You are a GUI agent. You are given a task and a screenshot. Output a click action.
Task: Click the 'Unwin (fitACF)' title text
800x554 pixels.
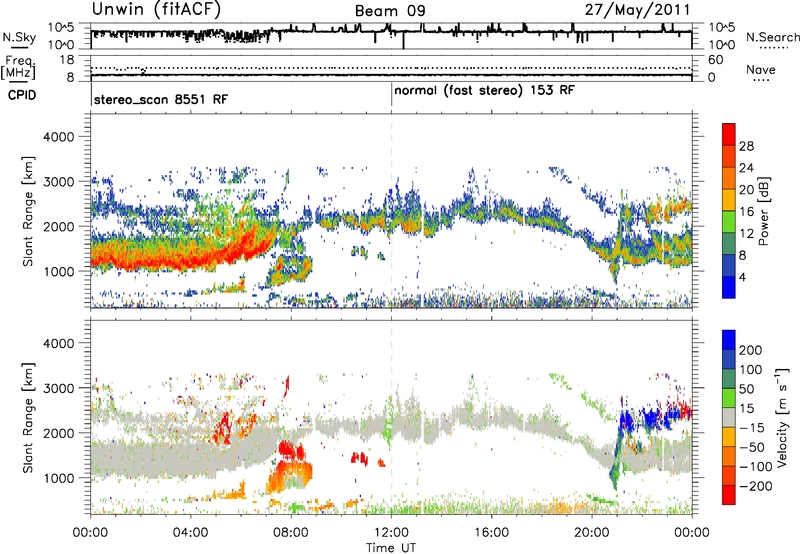click(156, 9)
